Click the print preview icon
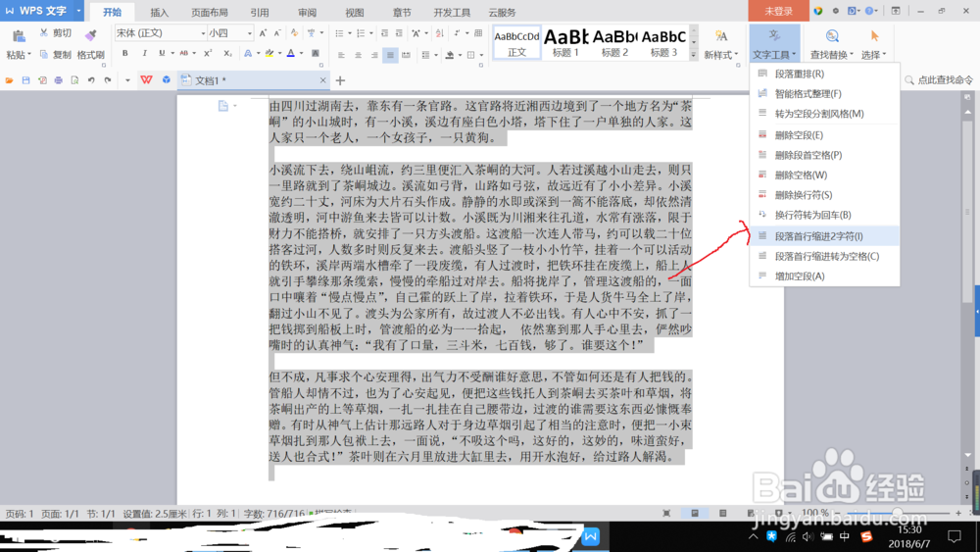The height and width of the screenshot is (552, 980). pos(74,80)
